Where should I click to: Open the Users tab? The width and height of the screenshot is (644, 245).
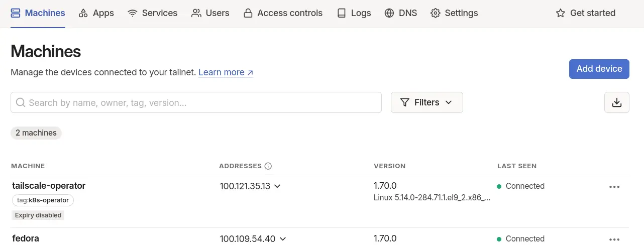210,13
